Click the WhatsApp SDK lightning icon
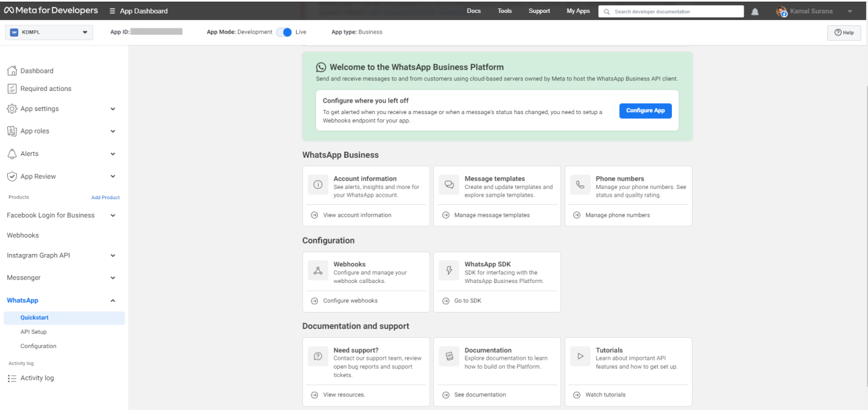The image size is (868, 410). click(449, 271)
